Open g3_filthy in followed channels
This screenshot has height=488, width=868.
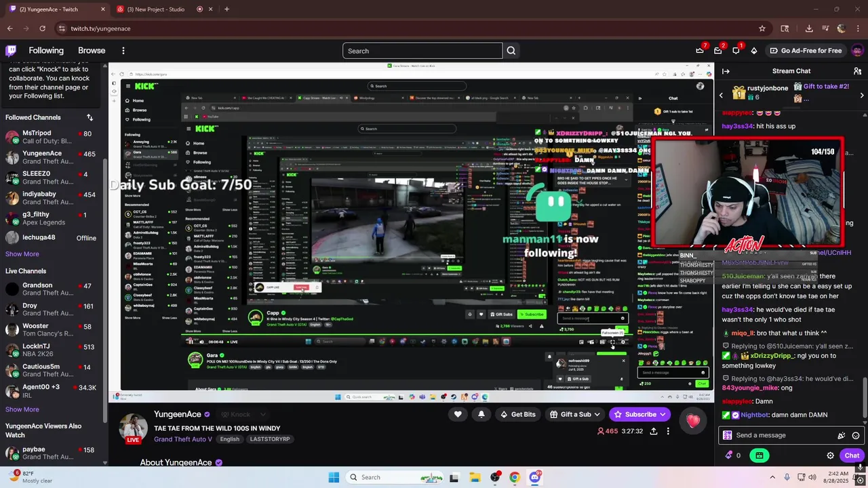[51, 218]
